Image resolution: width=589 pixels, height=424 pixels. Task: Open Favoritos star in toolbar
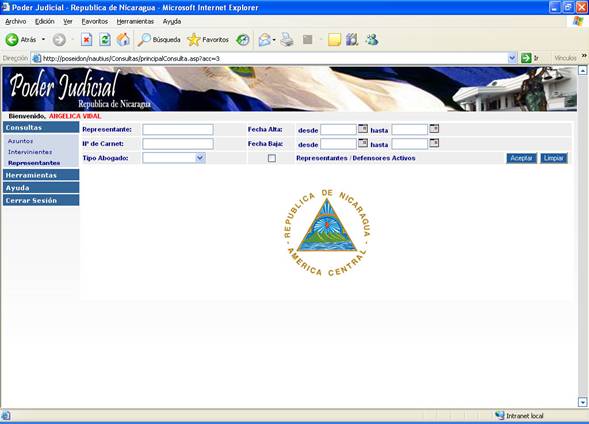coord(208,39)
